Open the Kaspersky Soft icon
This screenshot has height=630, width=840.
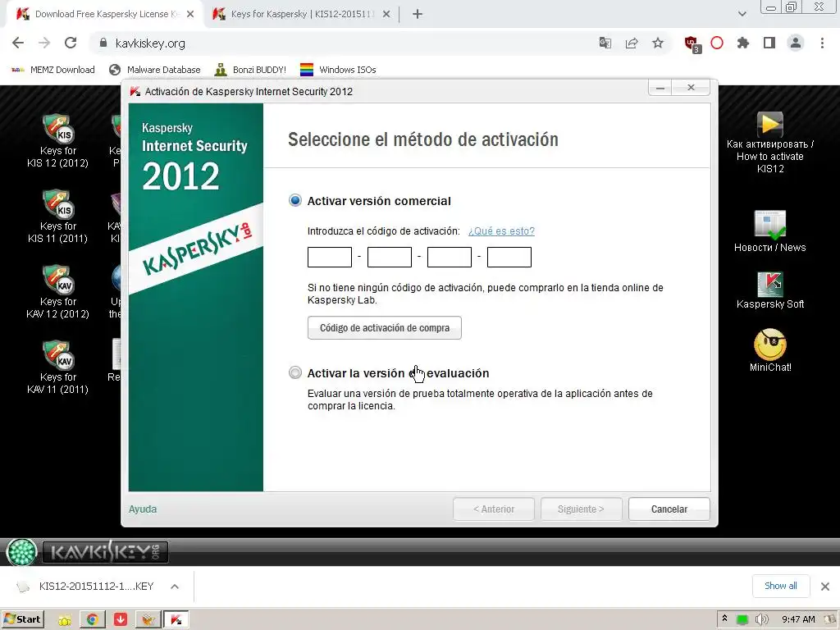(769, 291)
